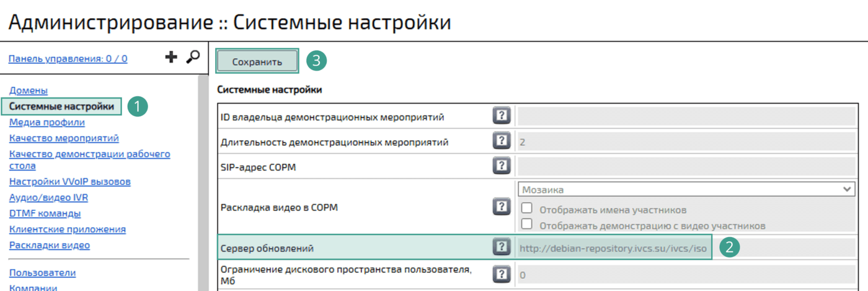Click the magnifier search icon in sidebar
Viewport: 868px width, 291px height.
point(193,57)
